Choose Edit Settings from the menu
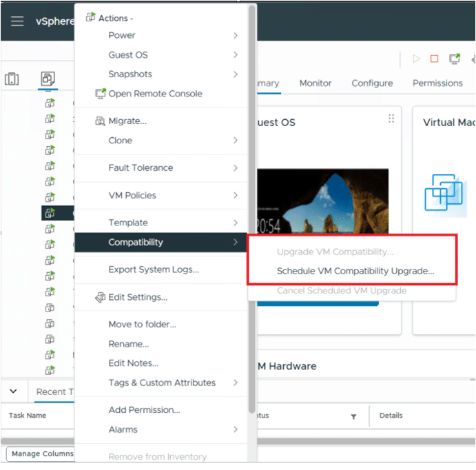The height and width of the screenshot is (470, 476). [138, 297]
